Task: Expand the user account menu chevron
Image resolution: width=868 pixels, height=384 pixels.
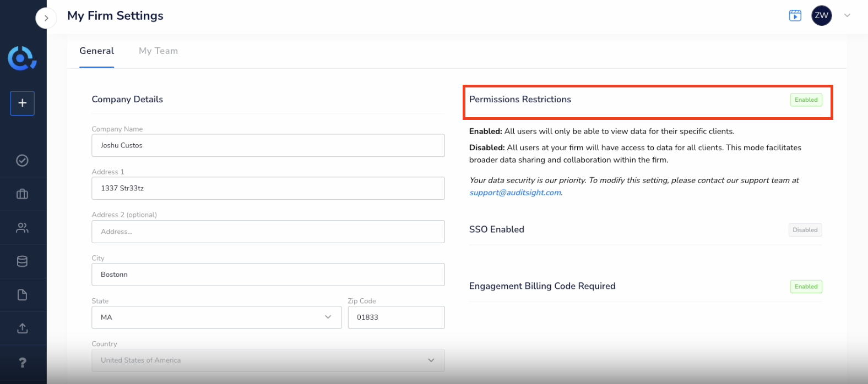Action: pos(847,15)
